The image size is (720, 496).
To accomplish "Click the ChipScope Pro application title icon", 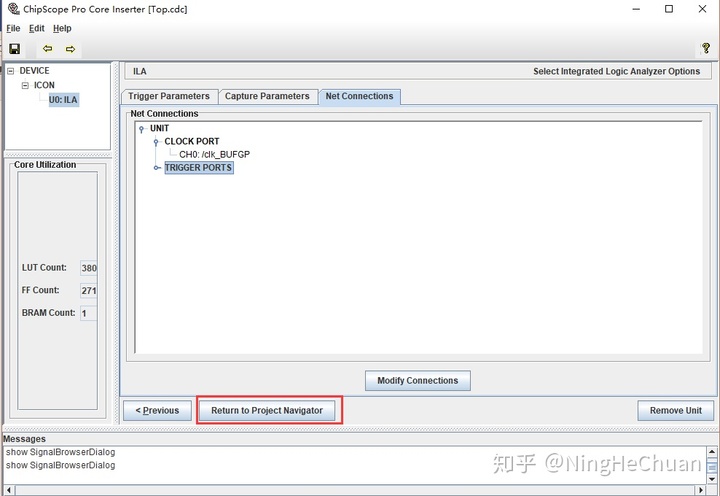I will 13,9.
